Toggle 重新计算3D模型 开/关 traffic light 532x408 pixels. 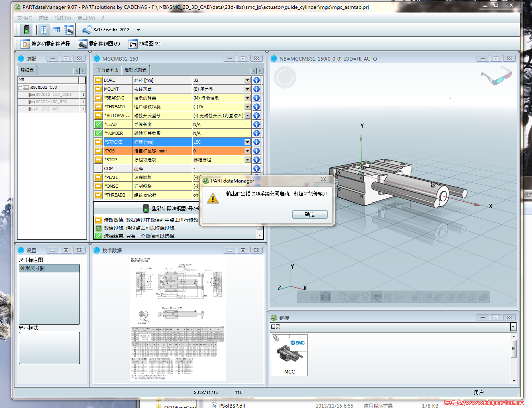(146, 208)
